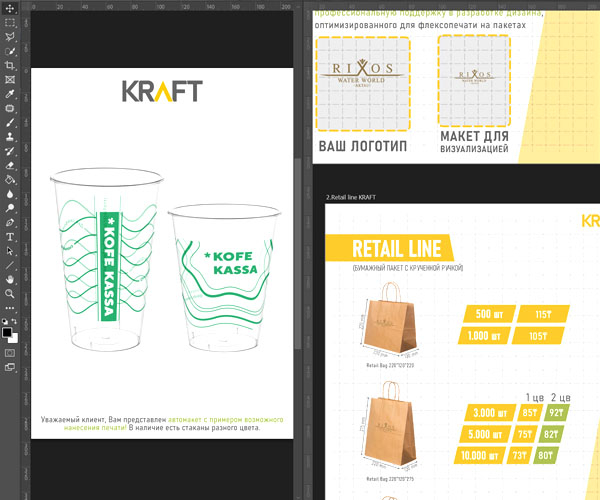Open the white background color swatch
This screenshot has height=500, width=600.
pyautogui.click(x=15, y=339)
